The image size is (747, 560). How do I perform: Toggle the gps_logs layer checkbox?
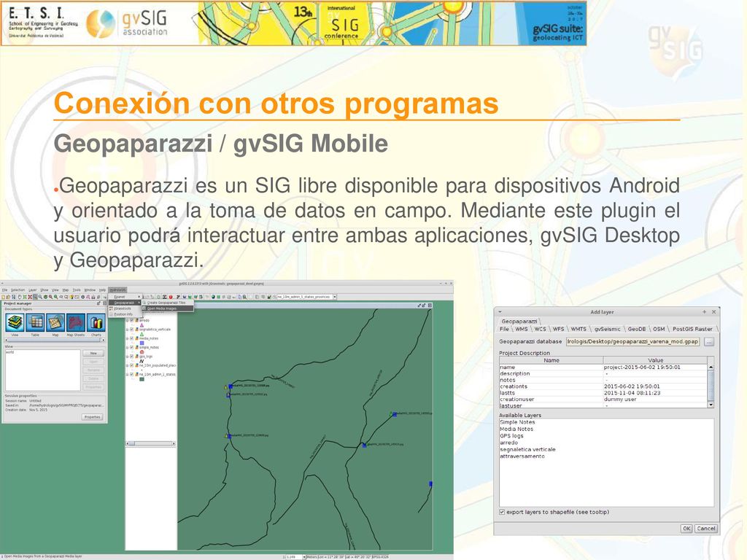click(131, 356)
